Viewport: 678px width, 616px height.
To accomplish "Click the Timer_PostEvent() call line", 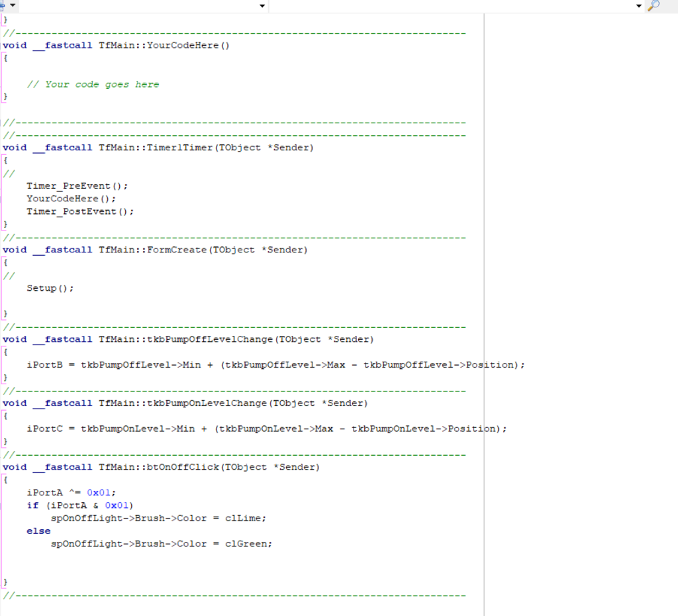I will pyautogui.click(x=80, y=211).
